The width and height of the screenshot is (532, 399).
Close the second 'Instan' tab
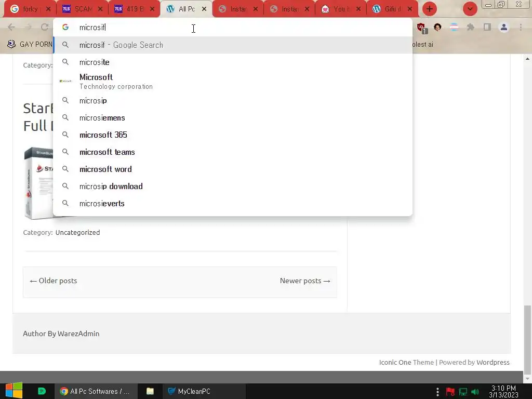(x=307, y=9)
